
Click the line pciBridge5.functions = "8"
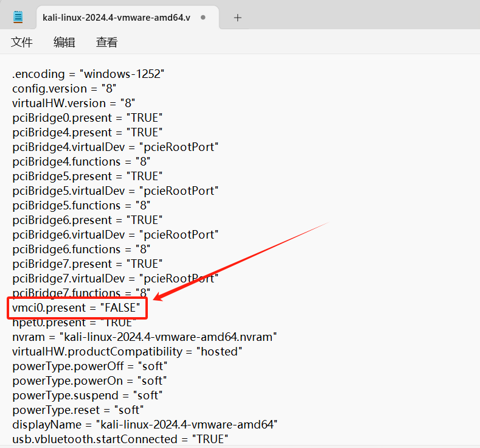pos(81,206)
